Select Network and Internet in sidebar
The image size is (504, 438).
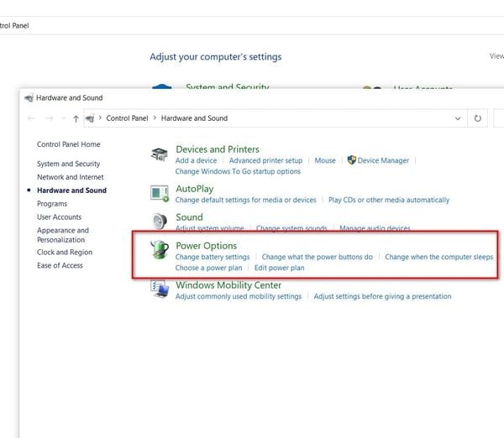click(x=70, y=177)
